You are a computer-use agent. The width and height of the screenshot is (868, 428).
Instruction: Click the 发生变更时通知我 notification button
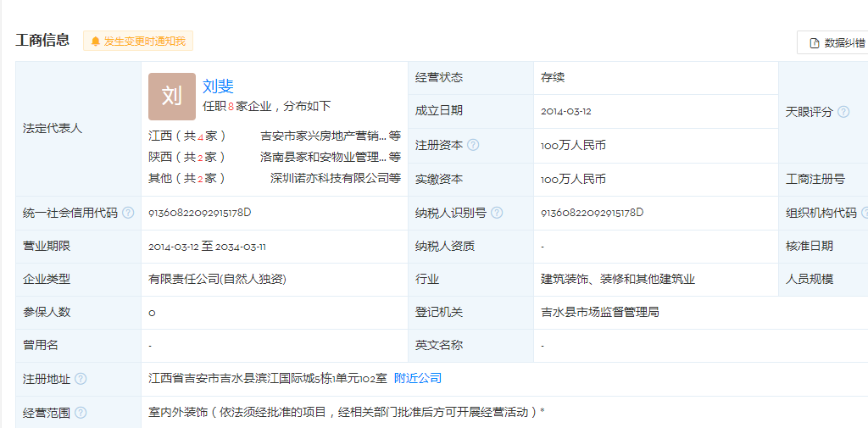pos(138,41)
